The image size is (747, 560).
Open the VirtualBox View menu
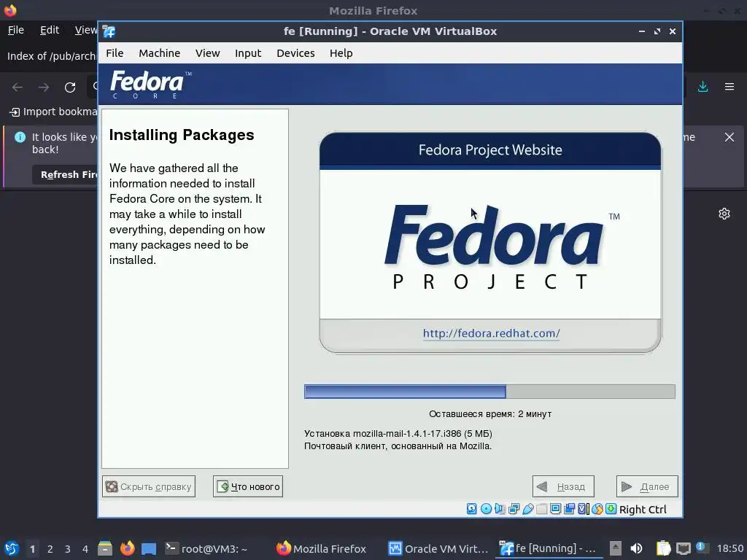coord(208,53)
